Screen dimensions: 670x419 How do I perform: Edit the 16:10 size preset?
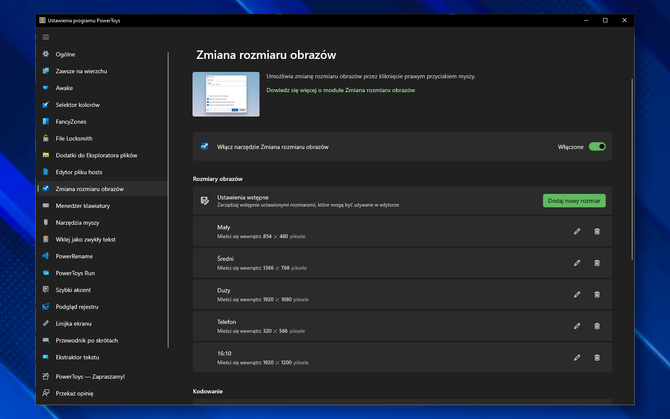tap(577, 357)
